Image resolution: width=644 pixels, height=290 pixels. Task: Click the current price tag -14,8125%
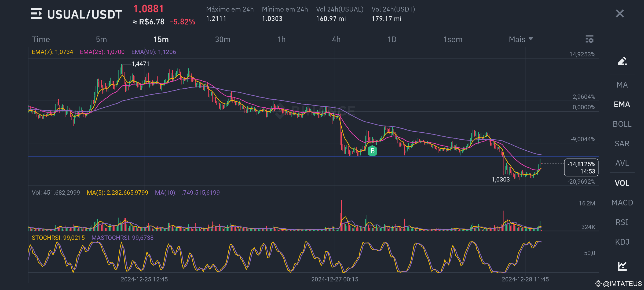point(581,168)
